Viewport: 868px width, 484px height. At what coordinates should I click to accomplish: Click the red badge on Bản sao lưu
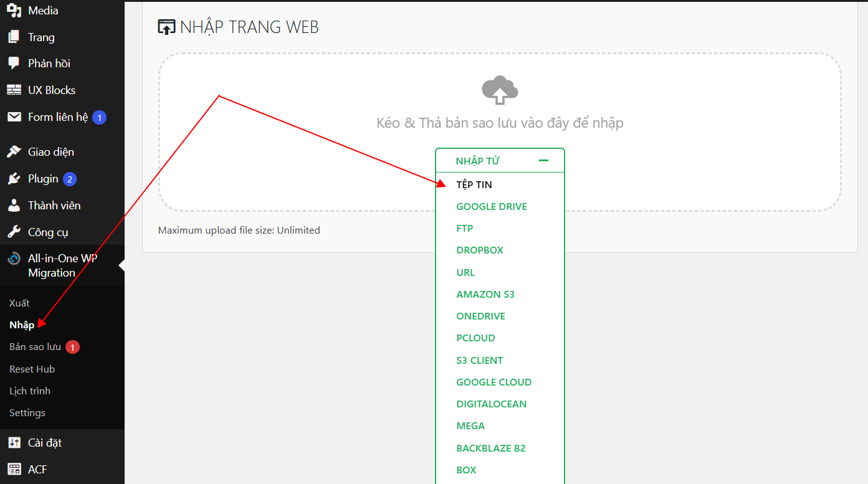point(72,348)
